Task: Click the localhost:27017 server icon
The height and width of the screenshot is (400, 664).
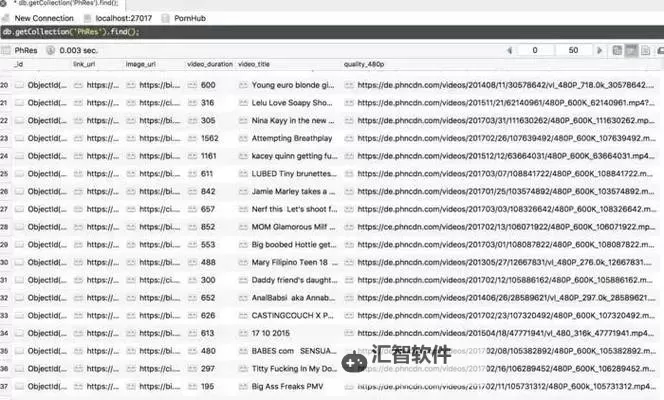Action: pyautogui.click(x=88, y=18)
